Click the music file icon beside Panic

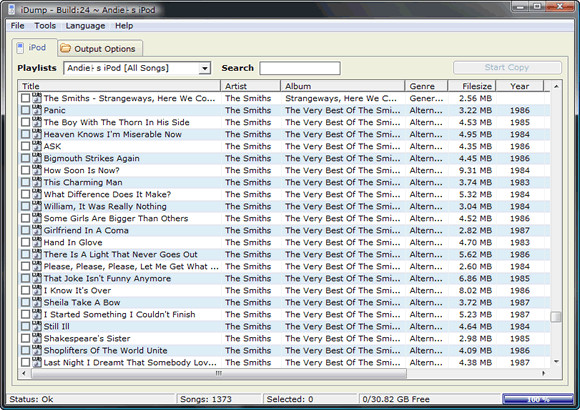pos(37,110)
